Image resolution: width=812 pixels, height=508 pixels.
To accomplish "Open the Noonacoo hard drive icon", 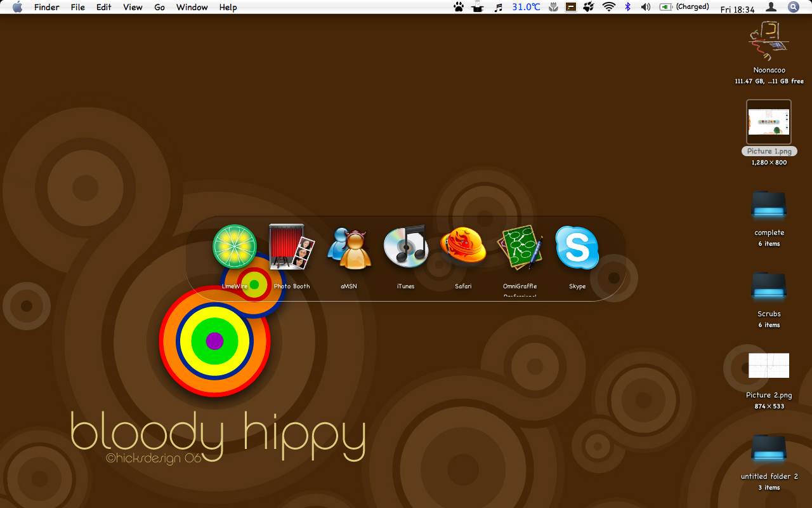I will click(x=769, y=41).
